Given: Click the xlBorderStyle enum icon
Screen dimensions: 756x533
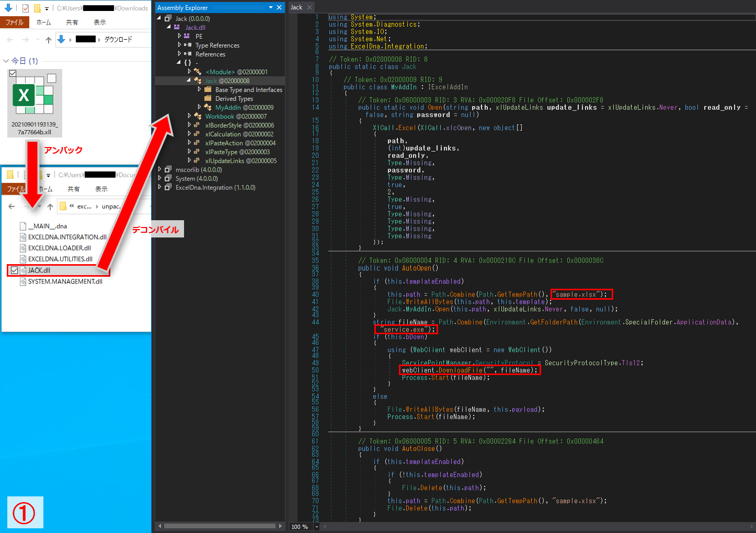Looking at the screenshot, I should pos(197,125).
